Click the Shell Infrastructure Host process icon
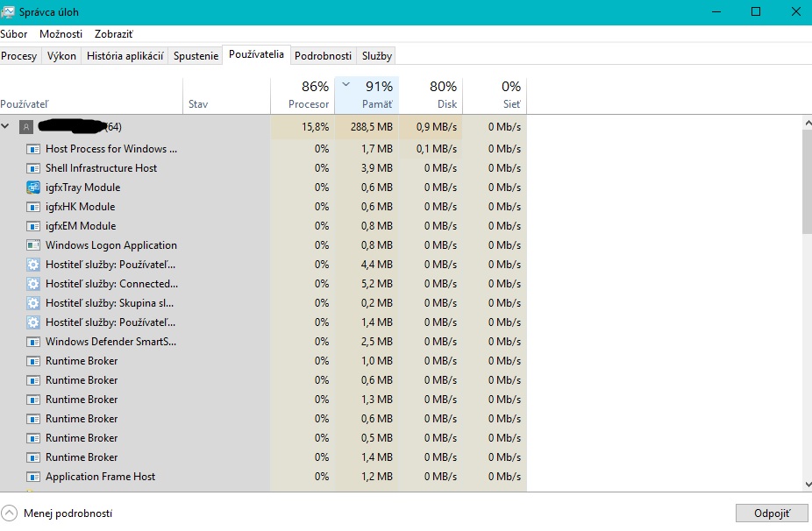The image size is (812, 531). 33,168
